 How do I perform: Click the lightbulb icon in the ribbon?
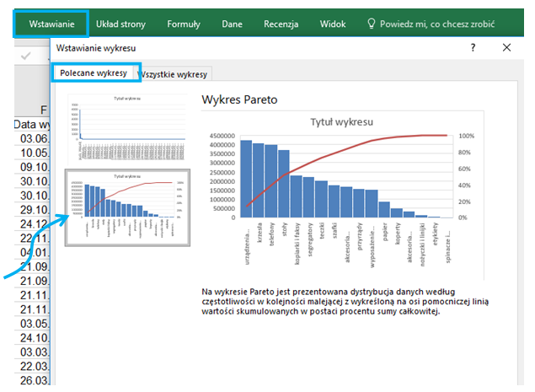click(371, 24)
